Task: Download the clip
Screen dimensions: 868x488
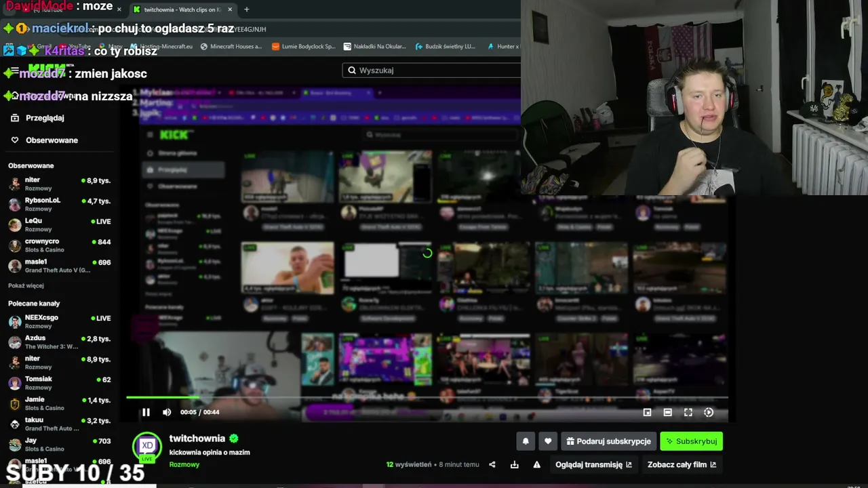Action: 515,465
